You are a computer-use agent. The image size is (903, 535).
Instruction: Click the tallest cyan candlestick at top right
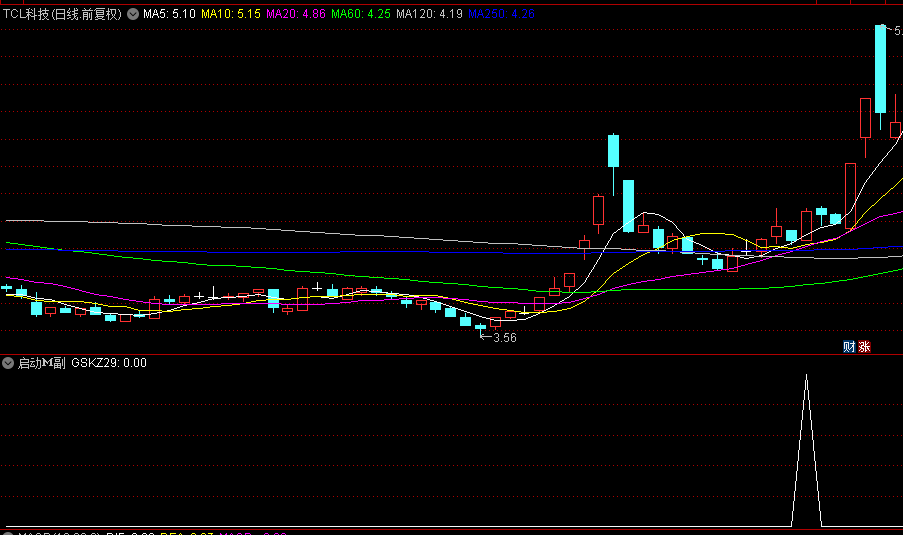coord(881,69)
